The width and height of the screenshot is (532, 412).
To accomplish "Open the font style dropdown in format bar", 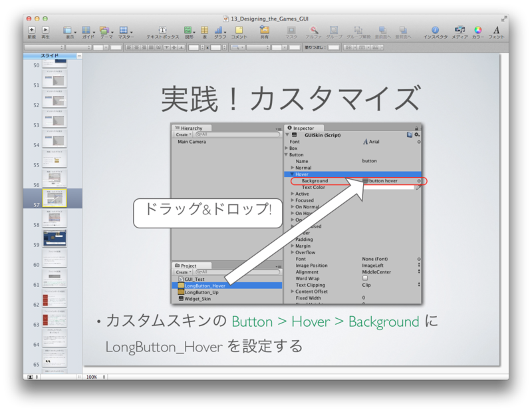I will [78, 47].
